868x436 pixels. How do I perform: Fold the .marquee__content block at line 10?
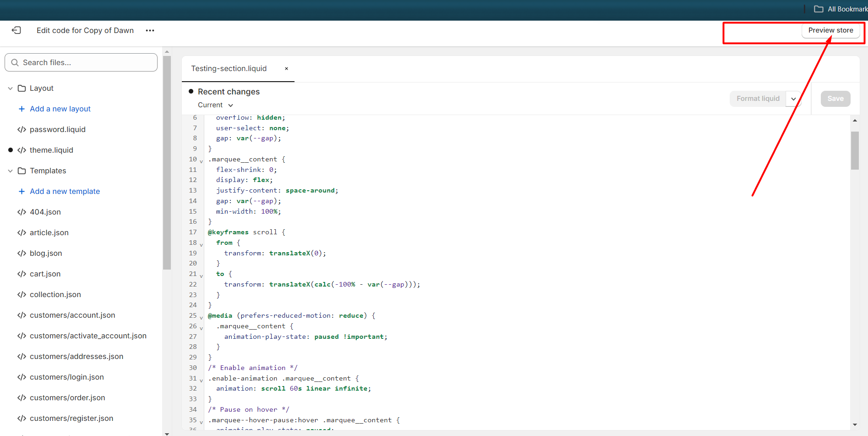(201, 161)
